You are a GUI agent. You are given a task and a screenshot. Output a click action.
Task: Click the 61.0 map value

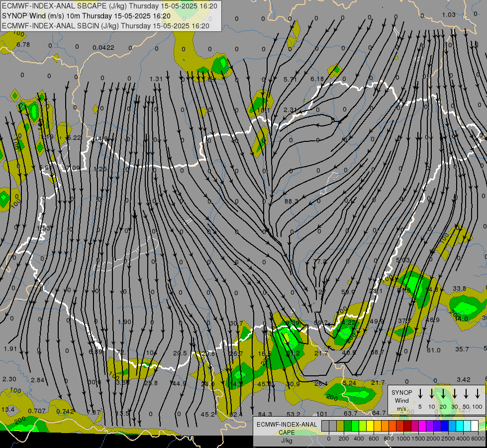(434, 350)
